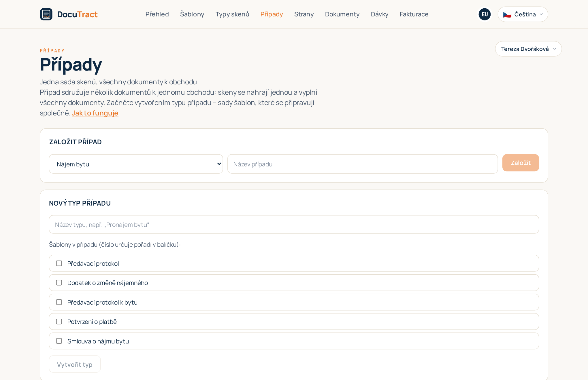Screen dimensions: 588x380
Task: Click the chevron next to Tereza Dvořáková
Action: [x=555, y=49]
